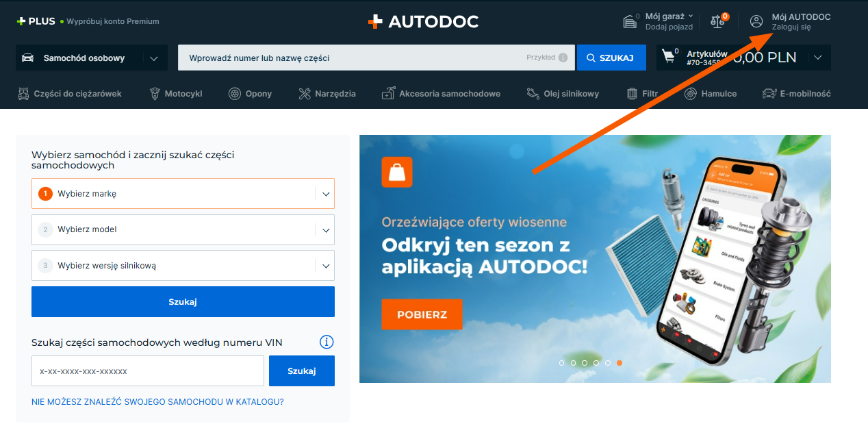This screenshot has width=868, height=439.
Task: Expand the cart dropdown chevron
Action: [818, 58]
